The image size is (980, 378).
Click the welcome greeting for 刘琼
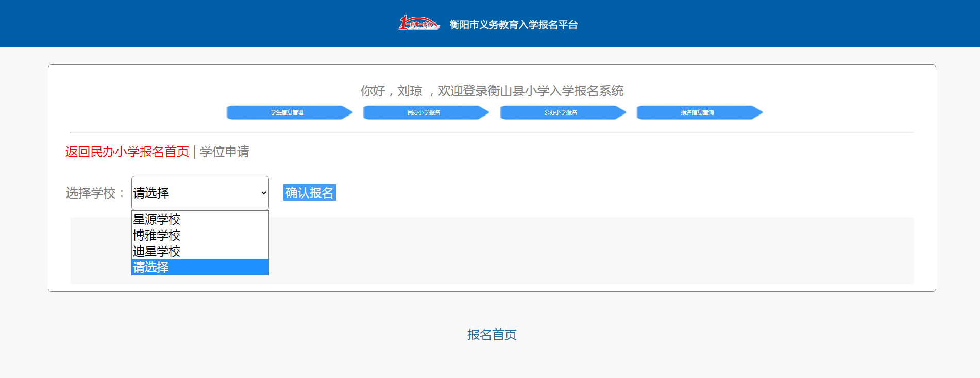492,91
